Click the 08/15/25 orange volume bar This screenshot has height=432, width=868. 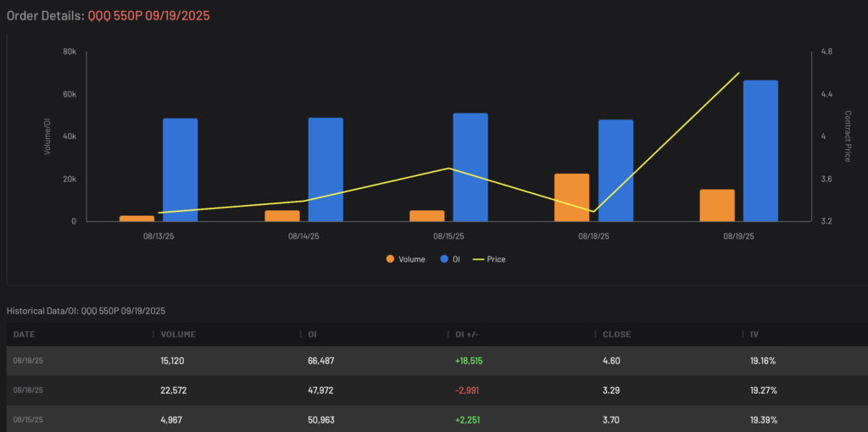427,216
